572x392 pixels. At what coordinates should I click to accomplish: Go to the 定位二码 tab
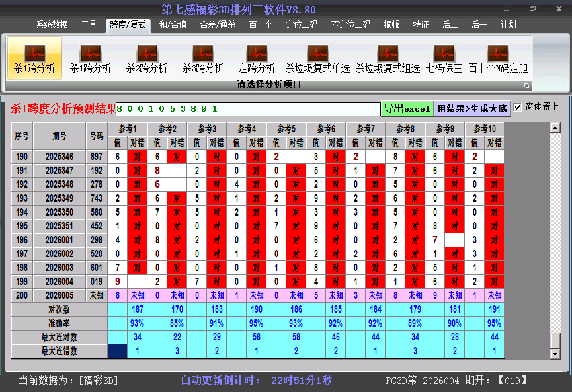(x=302, y=25)
